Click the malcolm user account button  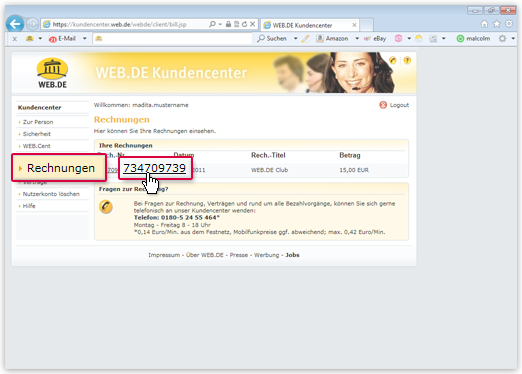click(473, 39)
